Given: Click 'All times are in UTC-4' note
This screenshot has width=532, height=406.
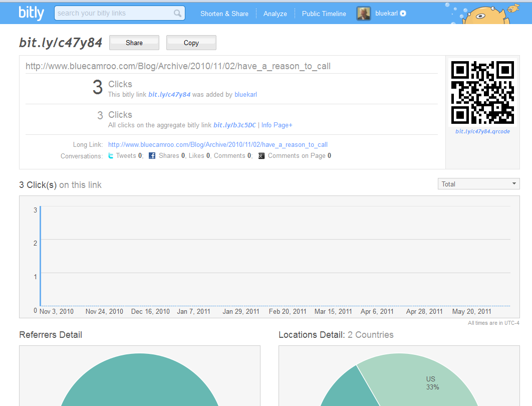Looking at the screenshot, I should pos(493,323).
